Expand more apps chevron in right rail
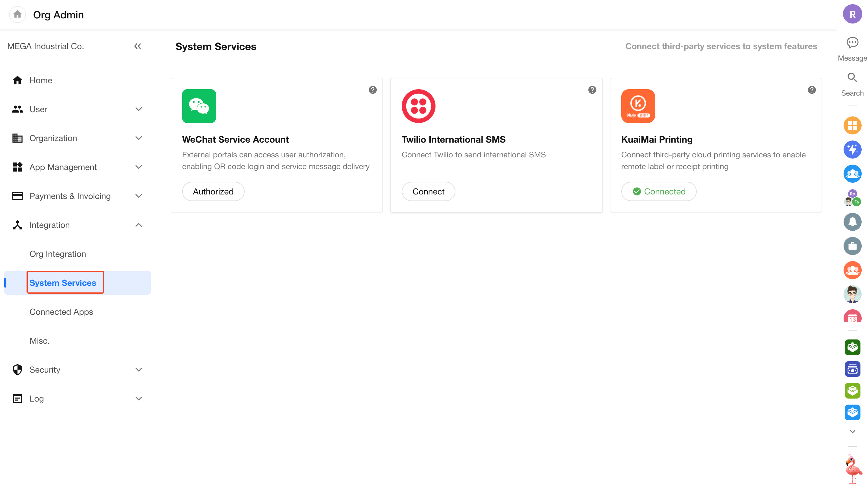This screenshot has width=868, height=489. (852, 431)
